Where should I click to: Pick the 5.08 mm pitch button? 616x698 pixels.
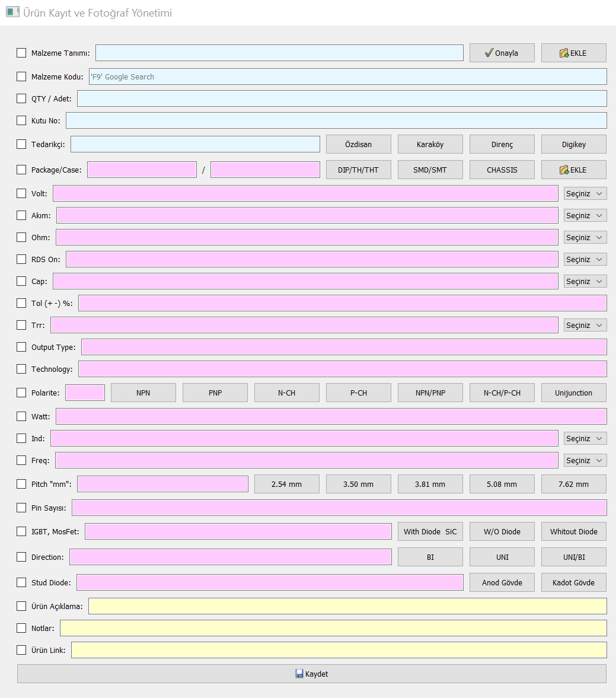pos(502,484)
